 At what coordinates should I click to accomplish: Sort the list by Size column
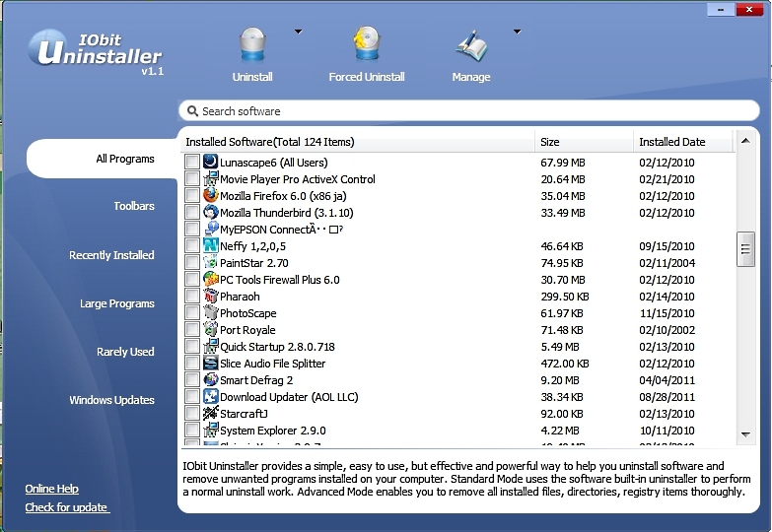[584, 142]
